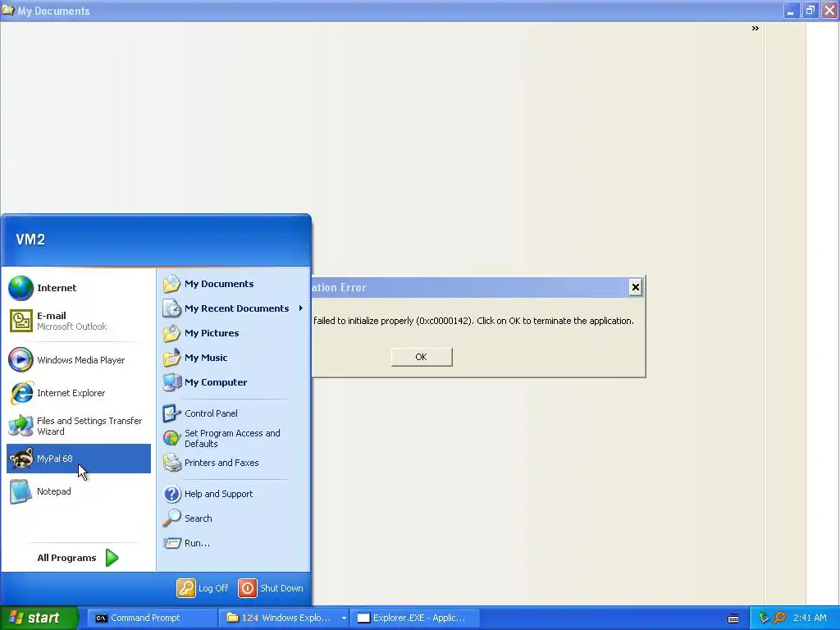Open Help and Support

233,494
